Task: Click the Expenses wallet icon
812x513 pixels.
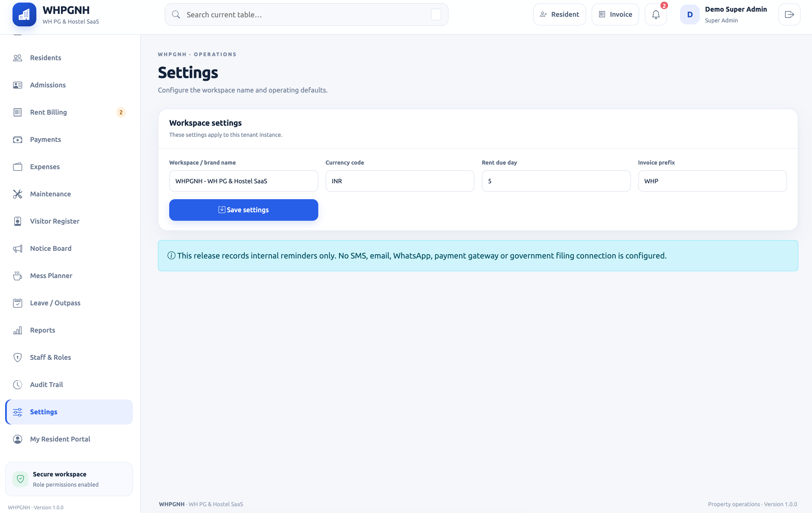Action: pos(18,167)
